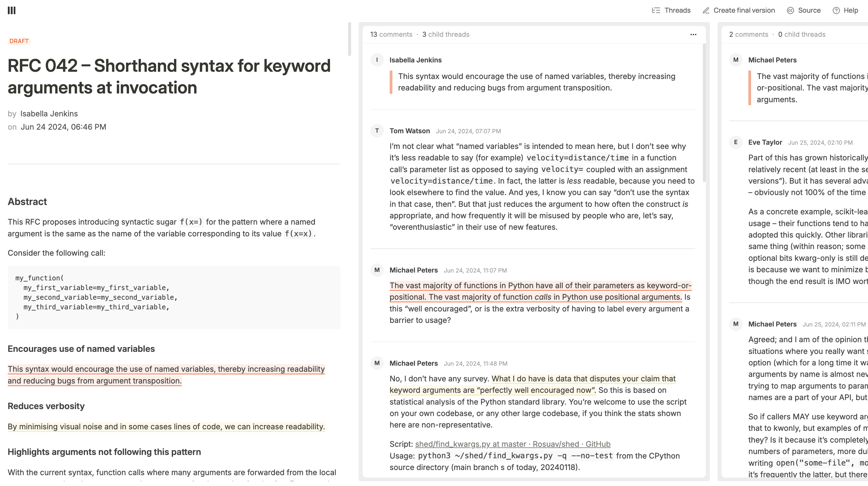The height and width of the screenshot is (486, 868).
Task: Click the '13 comments' count label
Action: pyautogui.click(x=391, y=34)
